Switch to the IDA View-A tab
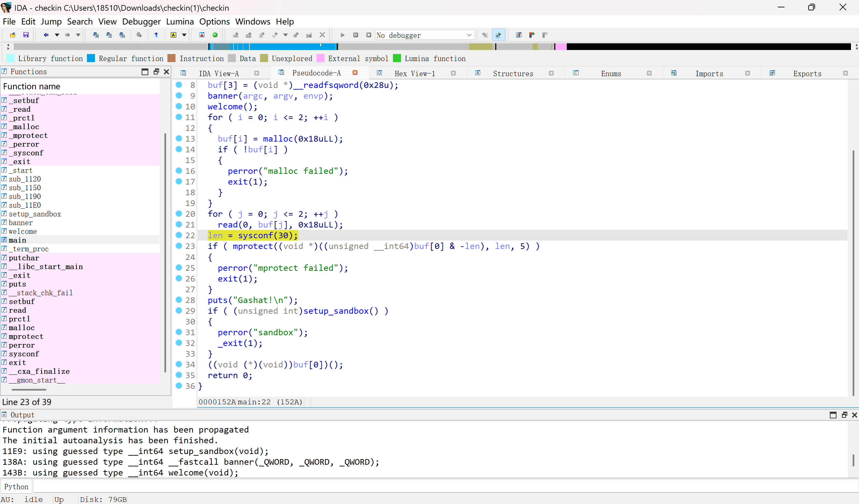This screenshot has height=504, width=859. (x=218, y=73)
